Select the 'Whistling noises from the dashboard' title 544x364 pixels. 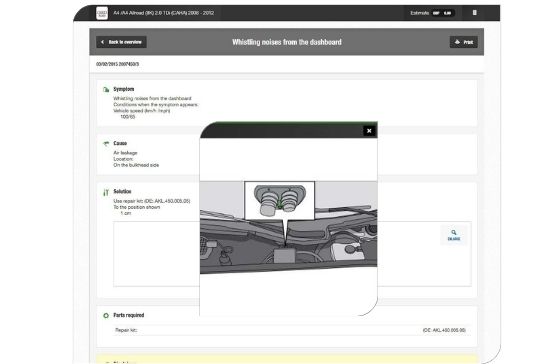tap(287, 42)
